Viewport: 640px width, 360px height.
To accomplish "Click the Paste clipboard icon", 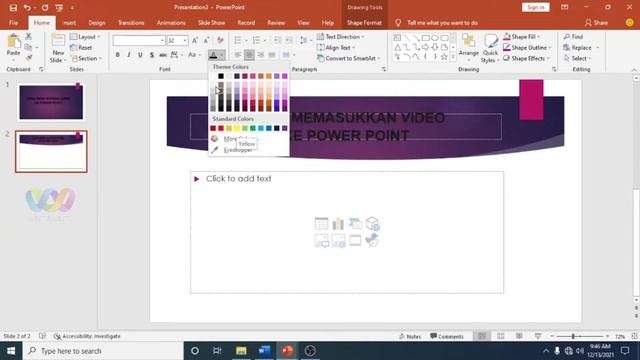I will click(x=13, y=42).
